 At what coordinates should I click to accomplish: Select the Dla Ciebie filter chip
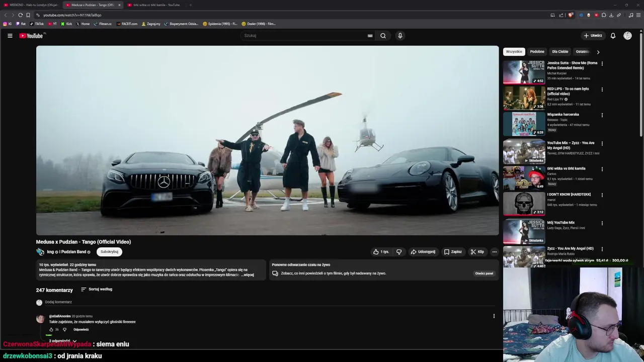pyautogui.click(x=560, y=52)
